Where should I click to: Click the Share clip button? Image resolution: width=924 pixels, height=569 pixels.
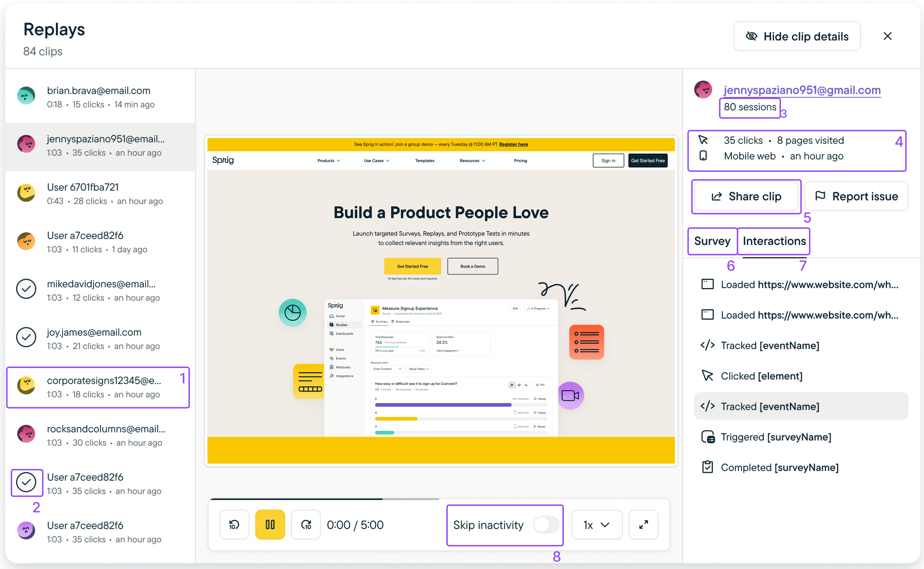(746, 196)
